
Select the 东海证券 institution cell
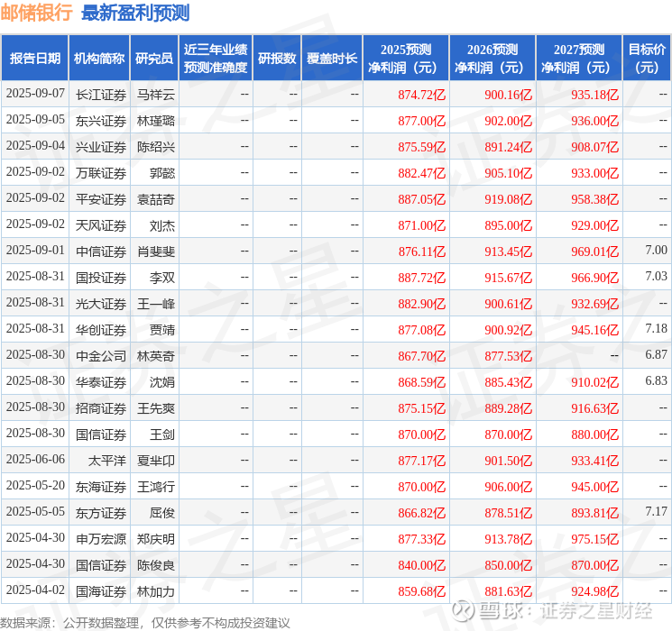(x=101, y=487)
